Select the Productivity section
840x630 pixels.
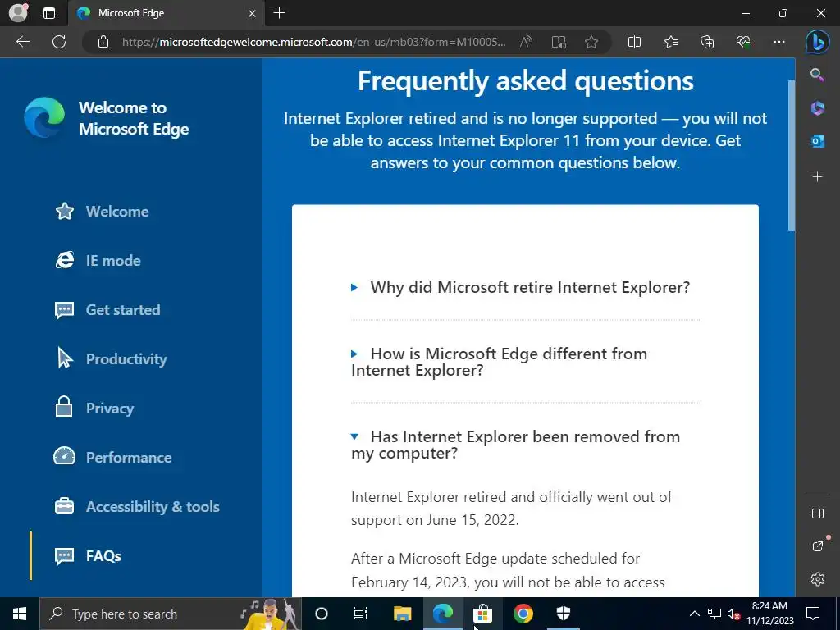click(x=111, y=359)
